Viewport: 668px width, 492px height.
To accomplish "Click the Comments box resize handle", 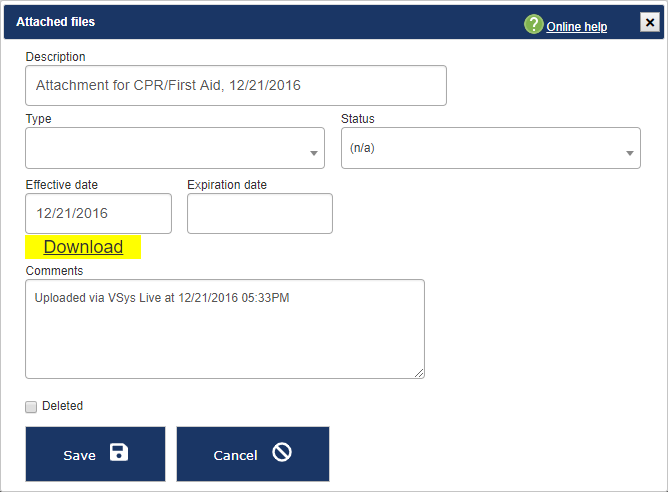I will click(x=419, y=373).
